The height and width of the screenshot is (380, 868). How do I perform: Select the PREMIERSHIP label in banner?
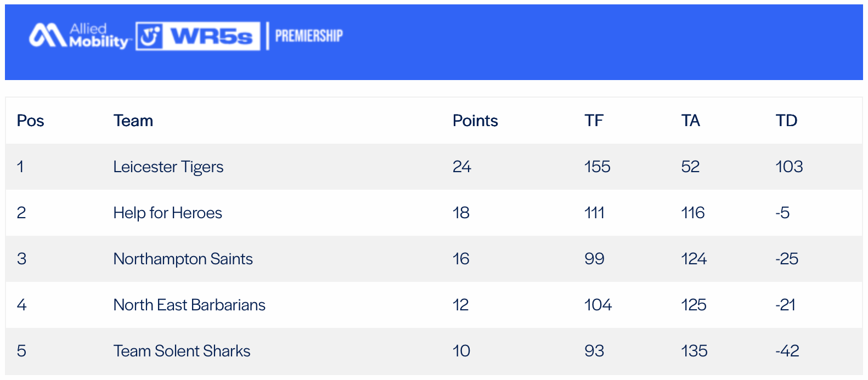tap(309, 36)
